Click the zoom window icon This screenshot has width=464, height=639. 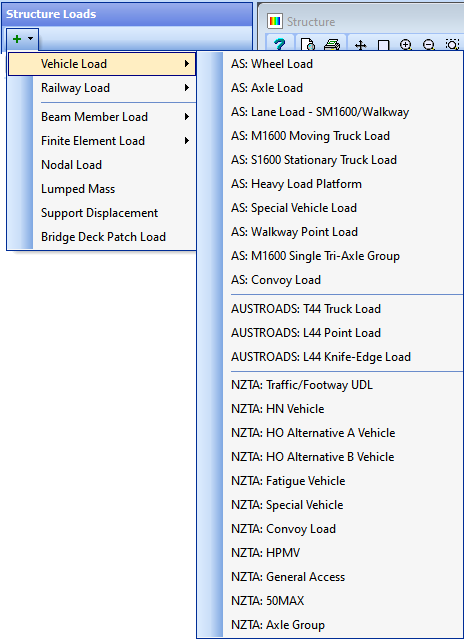click(452, 44)
